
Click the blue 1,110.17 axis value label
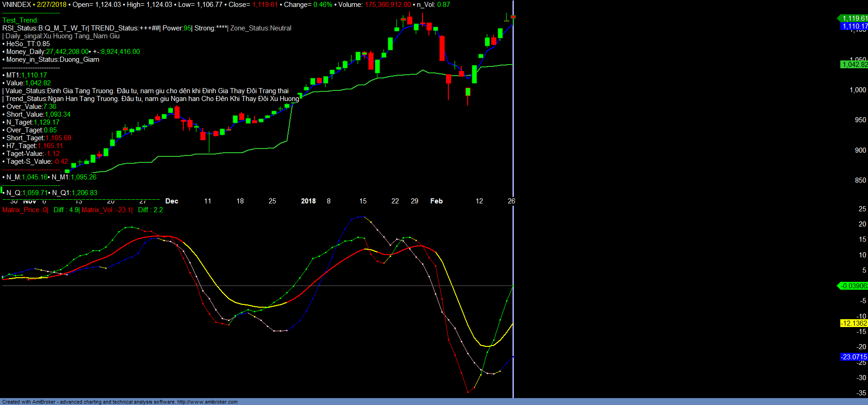[854, 26]
